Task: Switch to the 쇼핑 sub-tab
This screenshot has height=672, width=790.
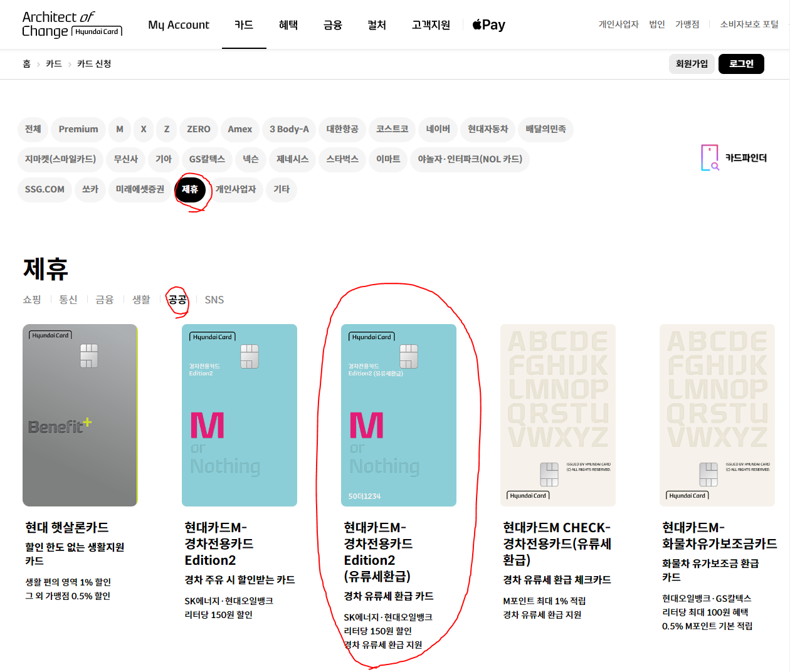Action: 32,300
